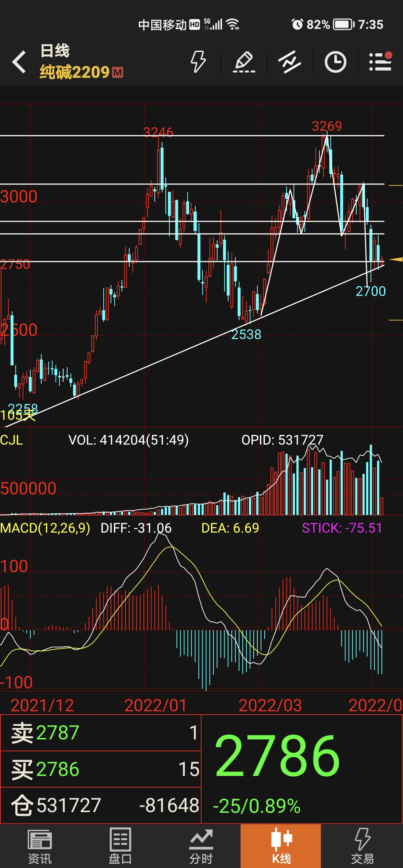
Task: Open the lightning quick-trade icon
Action: [198, 61]
